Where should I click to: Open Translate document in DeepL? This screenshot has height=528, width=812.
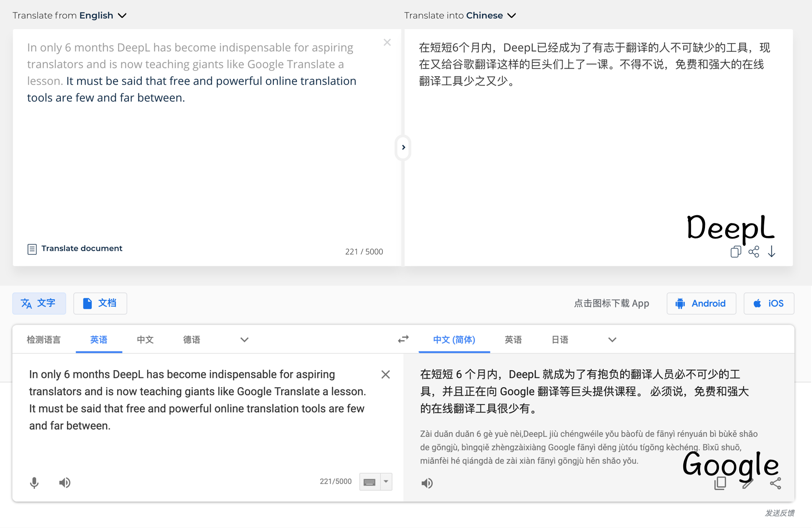75,248
